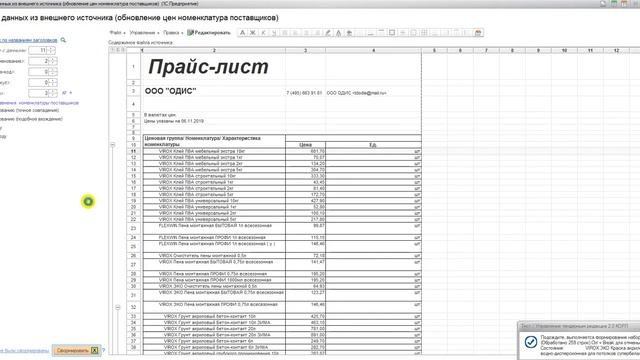Open the Файл menu
Screen dimensions: 640x360
point(117,33)
